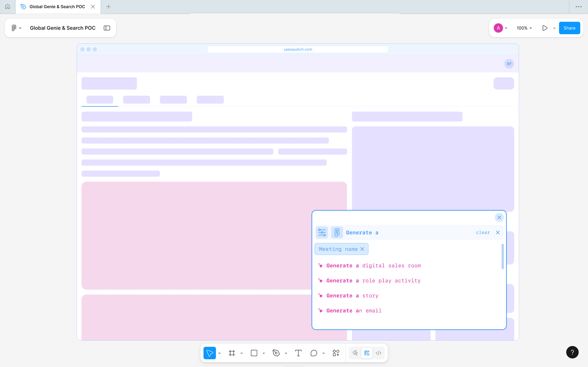Click the clear link in Genie prompt
Viewport: 588px width, 367px height.
[x=483, y=232]
